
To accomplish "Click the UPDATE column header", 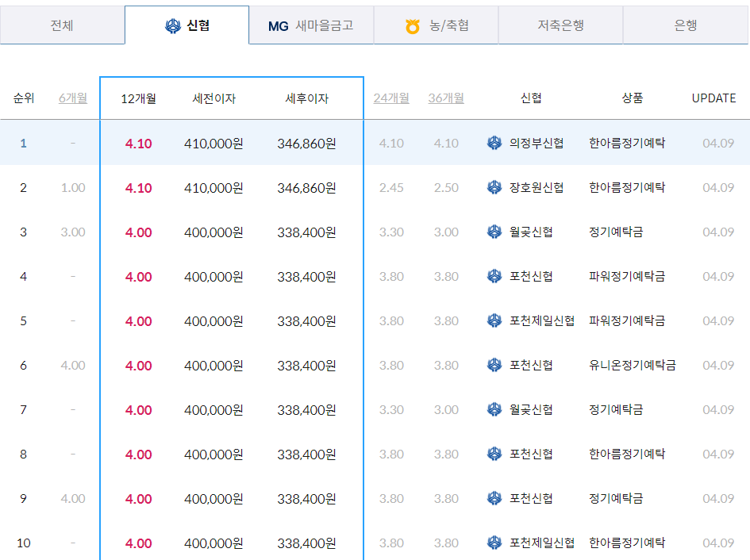I will point(713,98).
